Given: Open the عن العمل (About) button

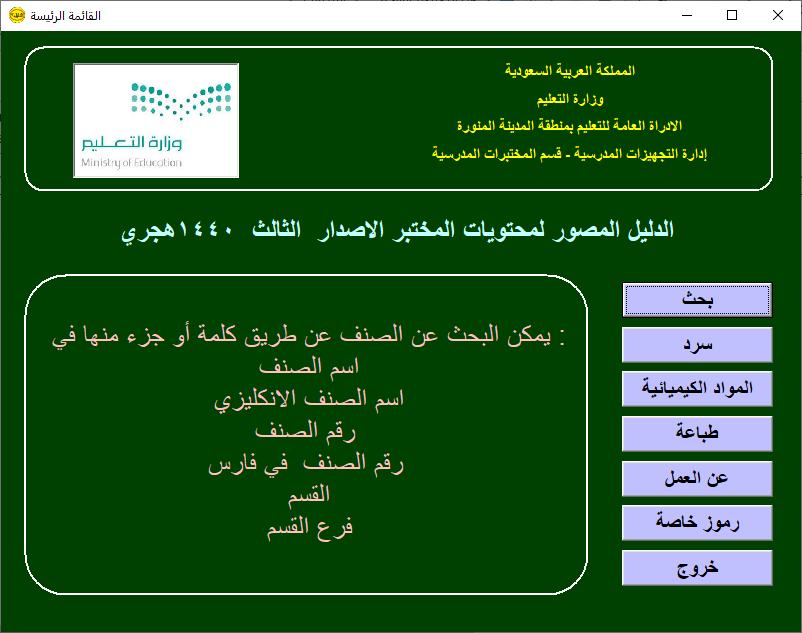Looking at the screenshot, I should tap(697, 478).
